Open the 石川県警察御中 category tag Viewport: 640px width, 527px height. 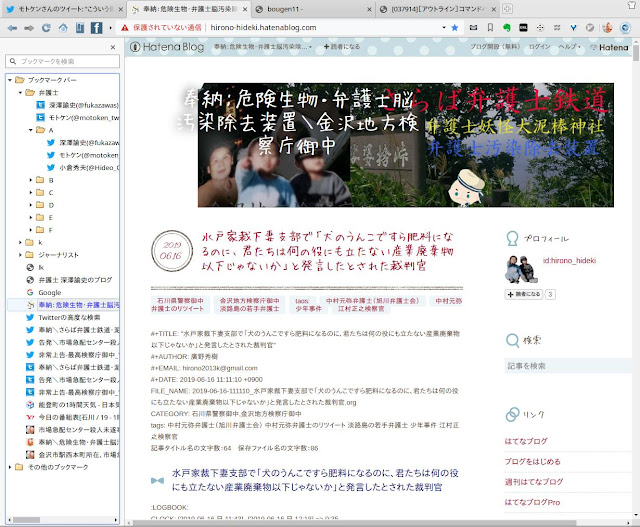tap(180, 301)
